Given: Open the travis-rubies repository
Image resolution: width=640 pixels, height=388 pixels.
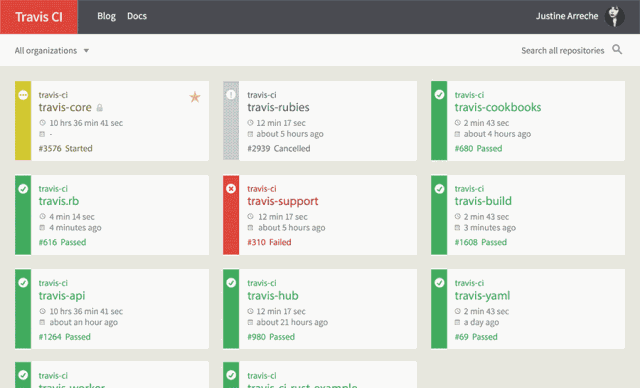Looking at the screenshot, I should click(278, 107).
